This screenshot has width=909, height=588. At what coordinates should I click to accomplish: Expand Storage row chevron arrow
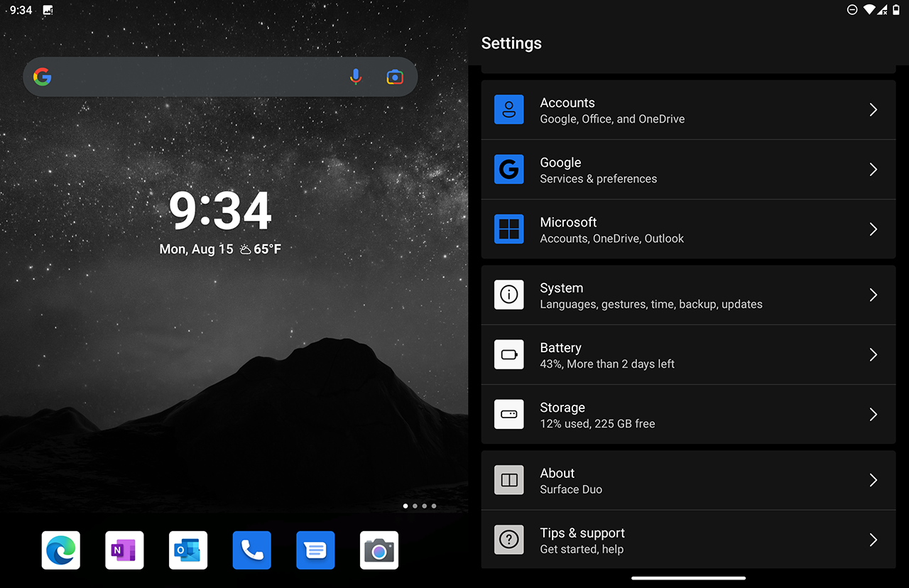(x=873, y=414)
